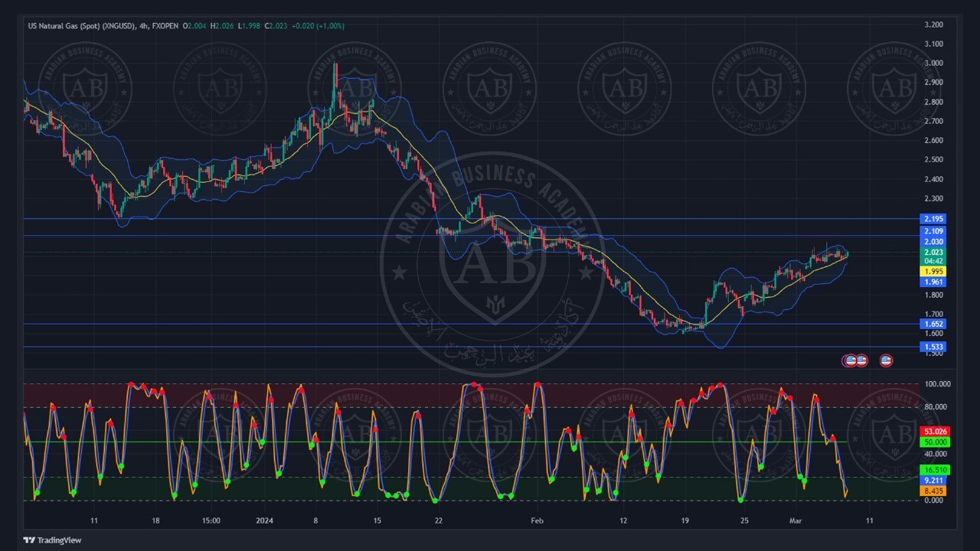The image size is (980, 551).
Task: Select the 1.652 horizontal line price label
Action: pos(934,324)
